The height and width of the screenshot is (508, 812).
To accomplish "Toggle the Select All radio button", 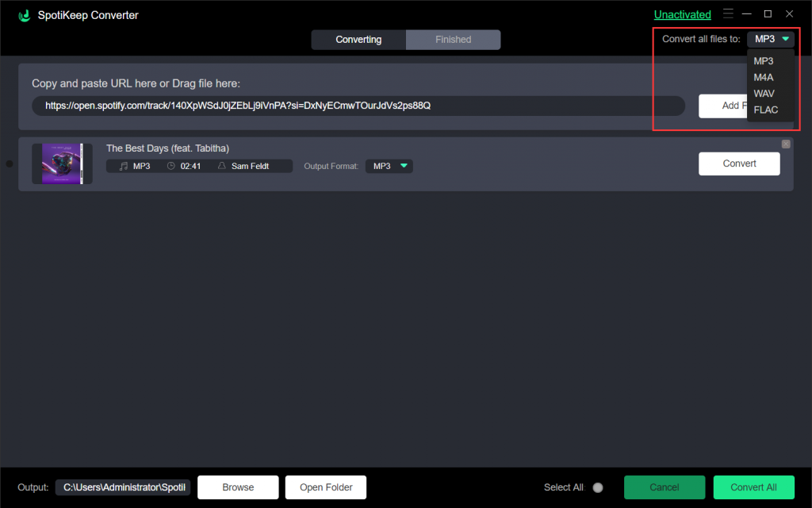I will coord(598,487).
